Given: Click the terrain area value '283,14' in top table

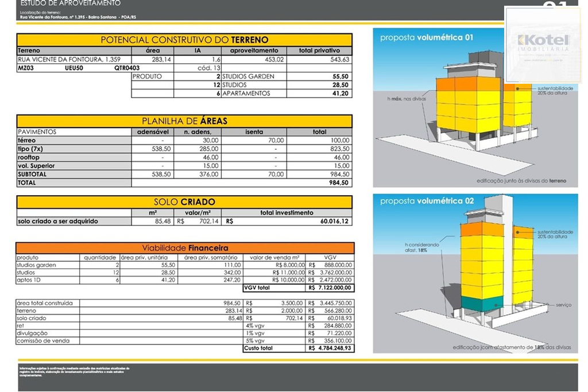Looking at the screenshot, I should point(161,59).
